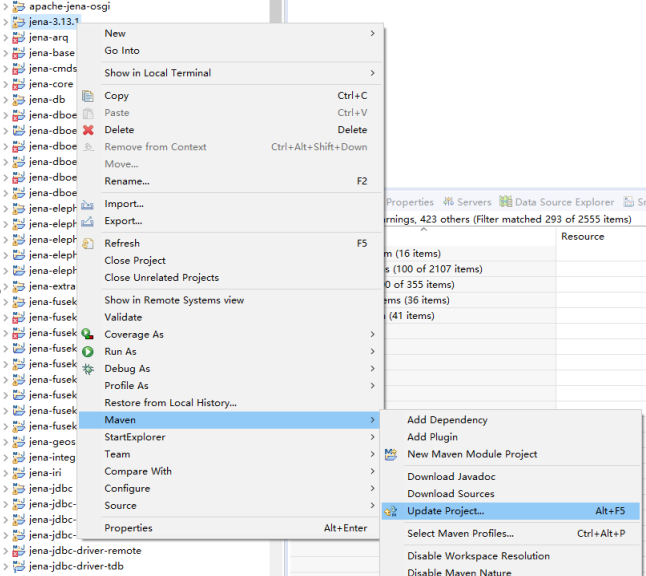
Task: Expand the jena-base project node
Action: [5, 54]
